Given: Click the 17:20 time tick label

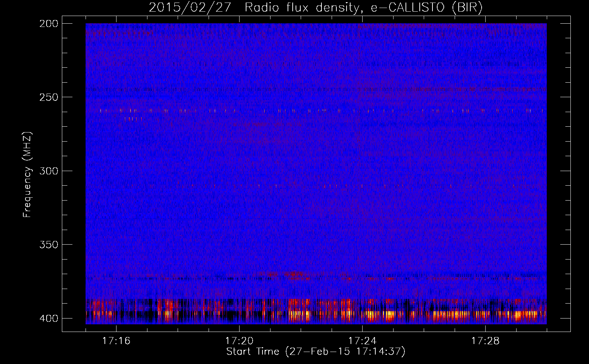Looking at the screenshot, I should click(240, 341).
